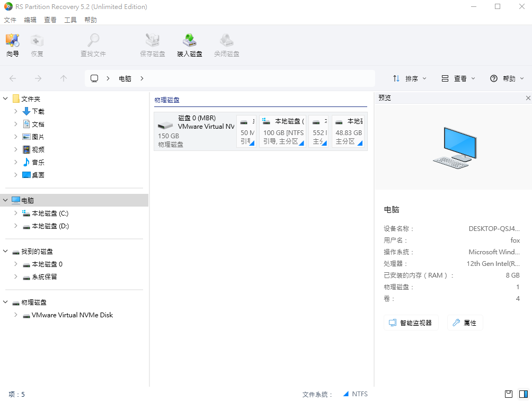Select 系统保留 partition icon
Screen dimensions: 532x401
pos(26,277)
